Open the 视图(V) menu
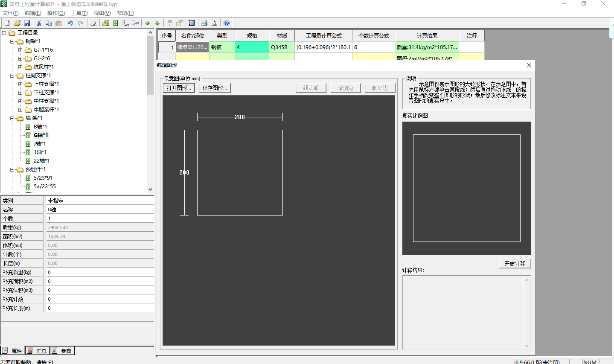This screenshot has width=614, height=364. [102, 13]
